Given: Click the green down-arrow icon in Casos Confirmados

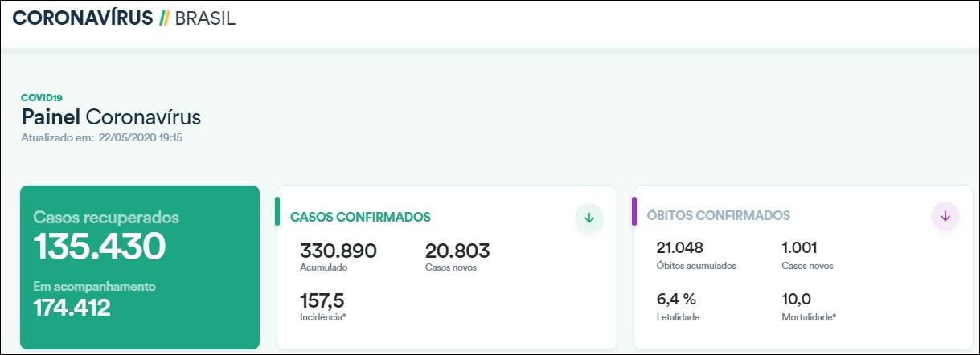Looking at the screenshot, I should coord(588,217).
